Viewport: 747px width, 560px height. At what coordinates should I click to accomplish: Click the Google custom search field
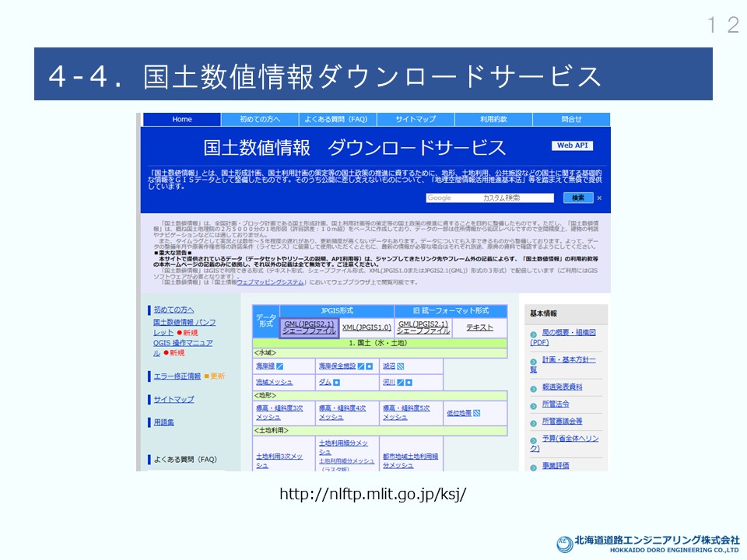click(x=490, y=198)
